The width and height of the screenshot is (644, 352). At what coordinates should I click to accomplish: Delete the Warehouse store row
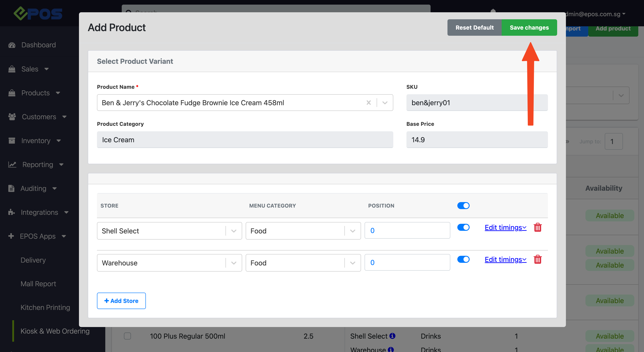coord(537,259)
